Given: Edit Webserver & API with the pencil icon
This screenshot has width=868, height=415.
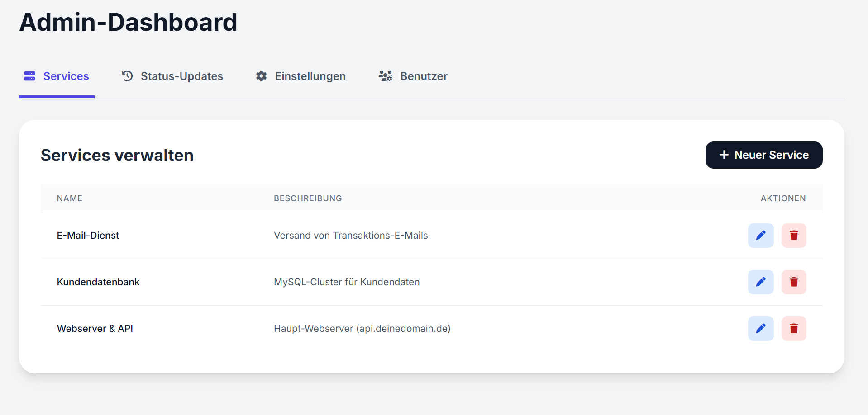Looking at the screenshot, I should 761,328.
